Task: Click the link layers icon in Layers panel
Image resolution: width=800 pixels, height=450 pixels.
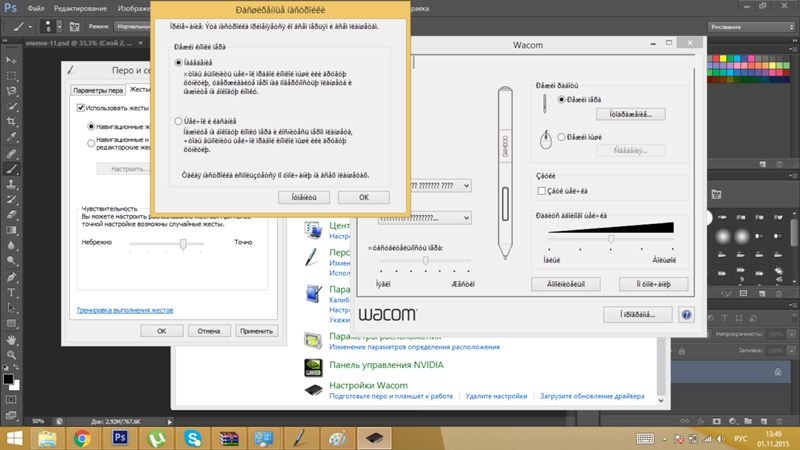Action: [x=685, y=421]
